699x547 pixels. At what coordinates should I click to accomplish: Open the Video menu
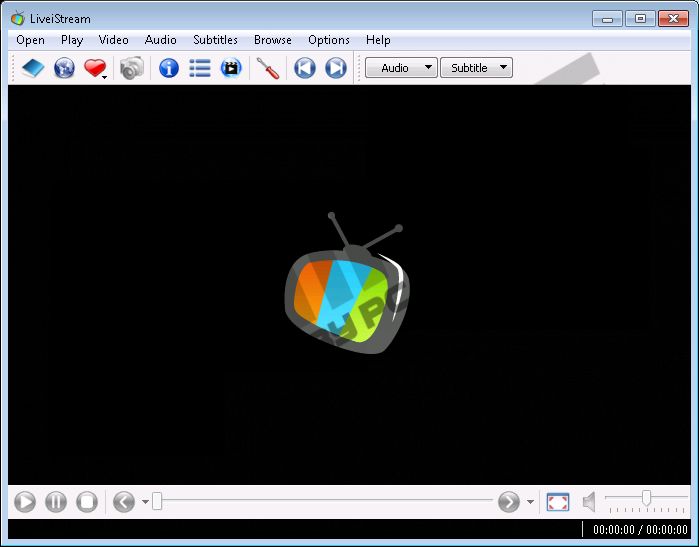point(113,40)
